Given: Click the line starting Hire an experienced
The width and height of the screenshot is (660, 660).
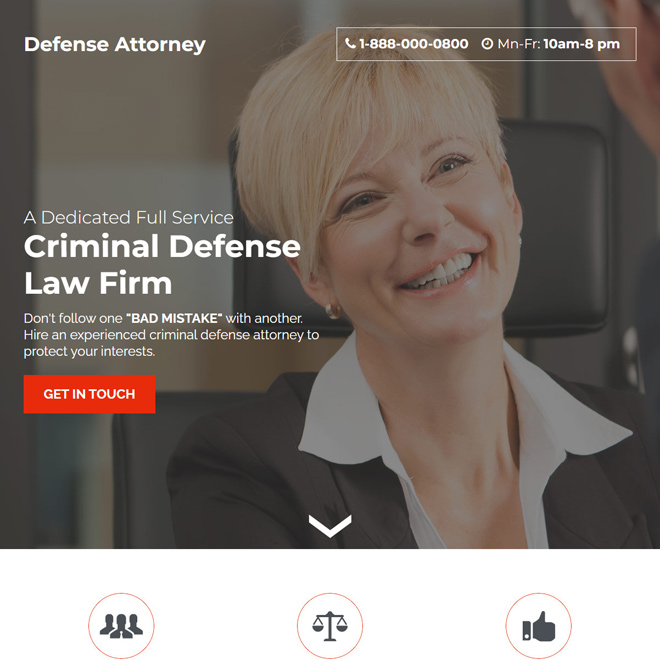Looking at the screenshot, I should tap(171, 335).
